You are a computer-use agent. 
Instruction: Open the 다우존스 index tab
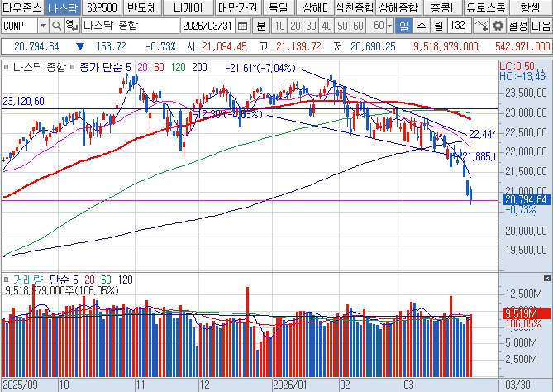coord(22,7)
